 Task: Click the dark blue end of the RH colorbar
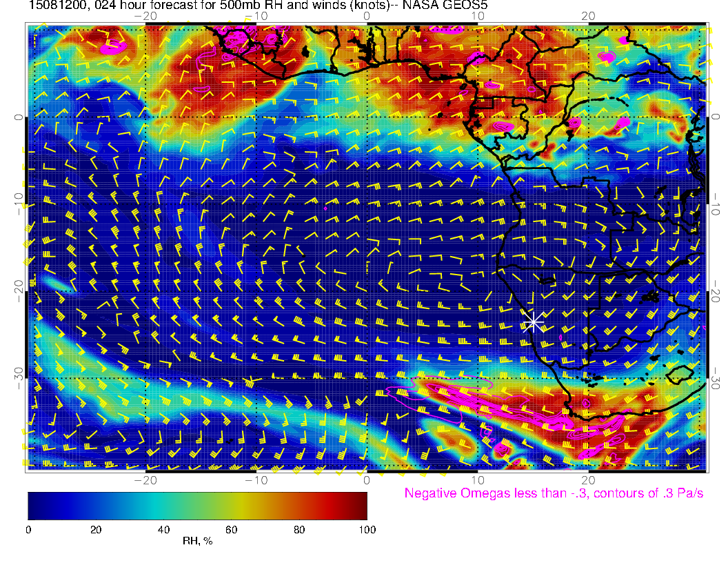pyautogui.click(x=32, y=505)
